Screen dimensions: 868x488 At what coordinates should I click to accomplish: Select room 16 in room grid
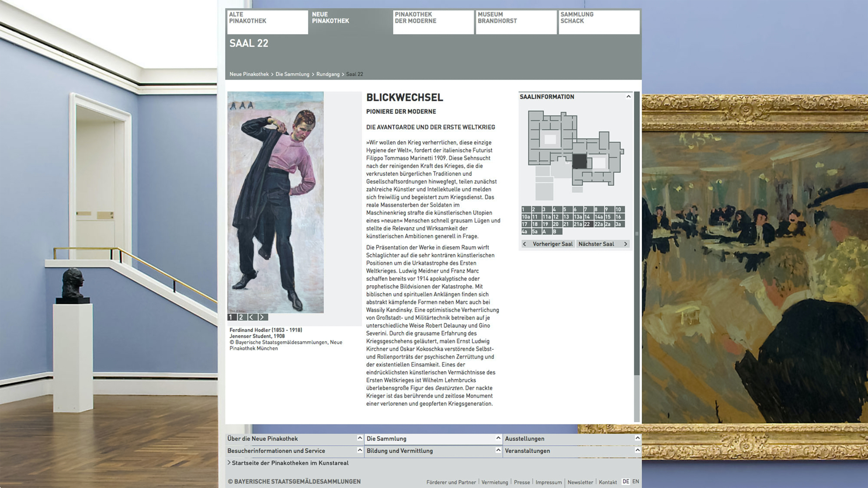tap(620, 217)
